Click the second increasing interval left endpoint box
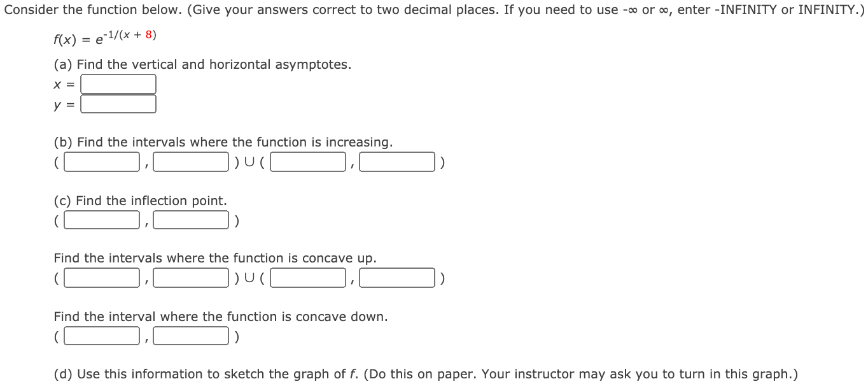This screenshot has height=386, width=868. tap(307, 162)
